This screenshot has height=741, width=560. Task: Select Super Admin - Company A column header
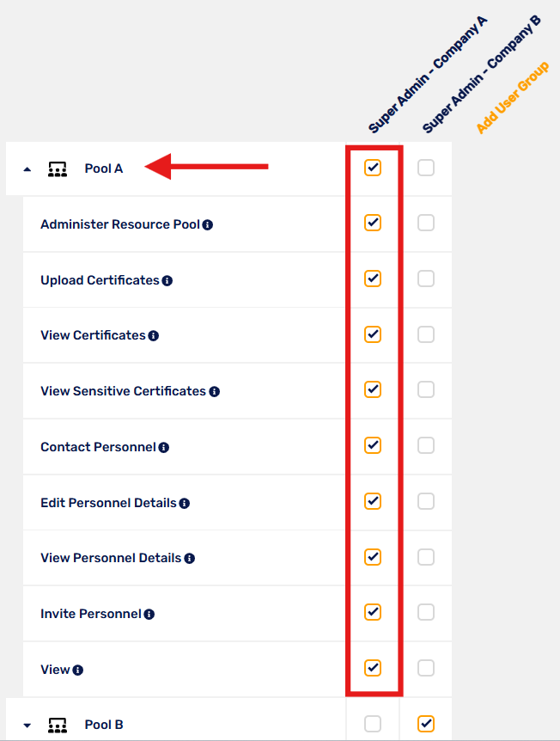(x=428, y=75)
